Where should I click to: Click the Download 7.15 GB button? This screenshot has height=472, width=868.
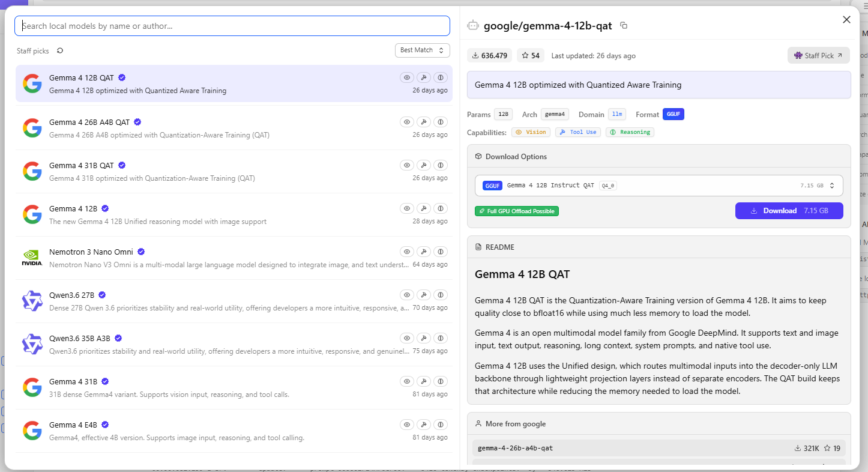click(789, 211)
